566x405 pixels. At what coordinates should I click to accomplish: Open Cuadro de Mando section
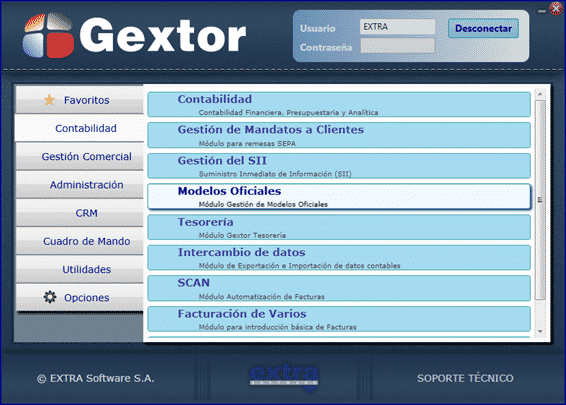coord(79,241)
